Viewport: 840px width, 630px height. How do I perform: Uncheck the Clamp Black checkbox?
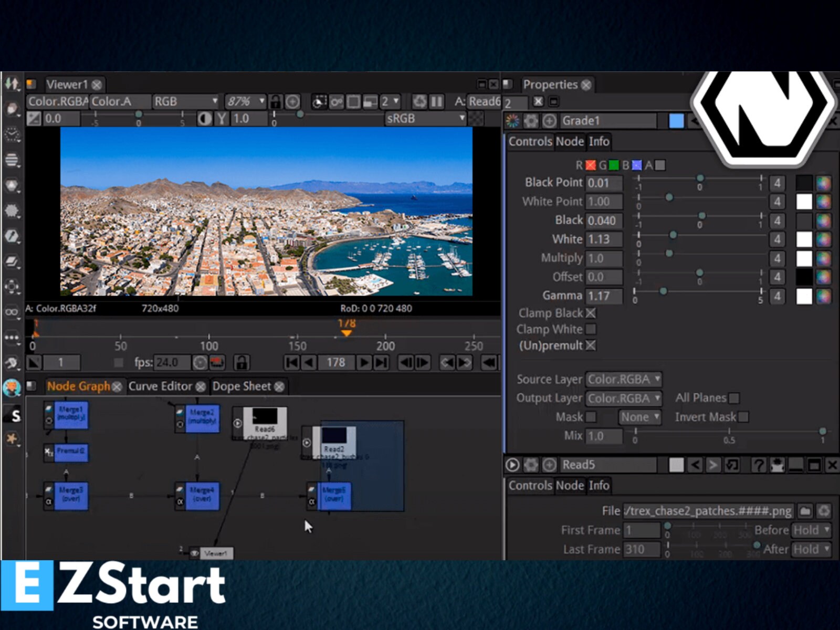click(592, 313)
